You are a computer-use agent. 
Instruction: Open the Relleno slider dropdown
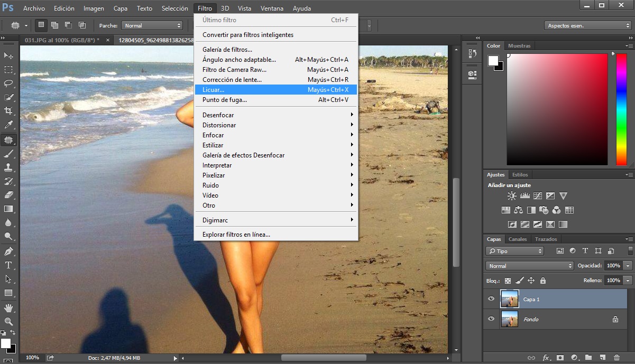tap(628, 281)
